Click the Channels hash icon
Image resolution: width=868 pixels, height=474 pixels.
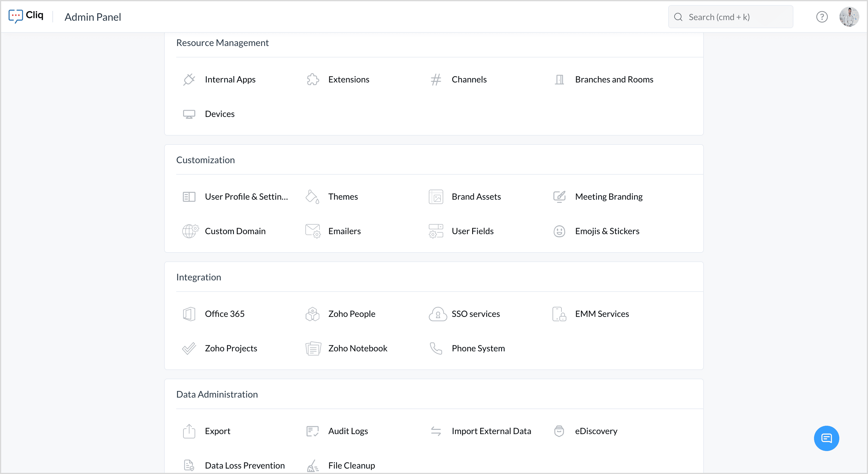point(436,80)
